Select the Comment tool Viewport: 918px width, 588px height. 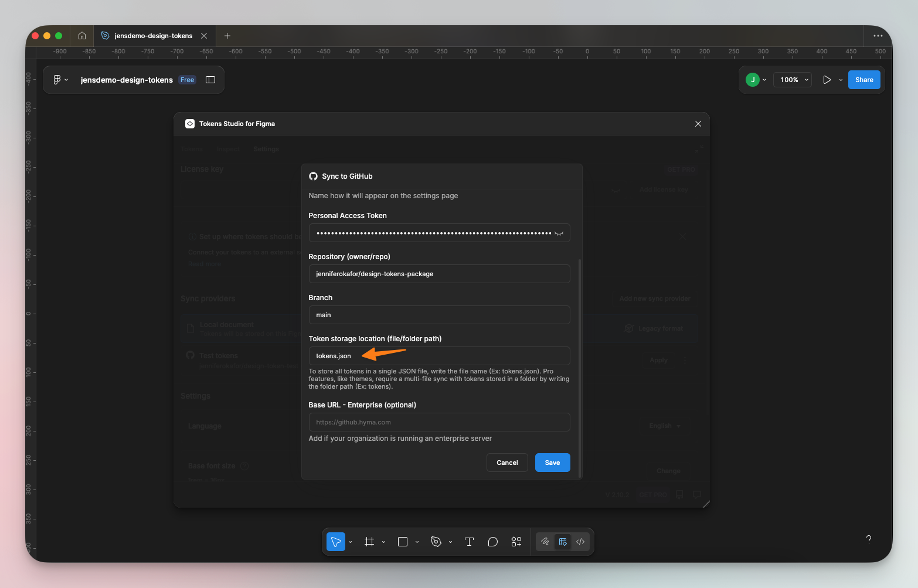coord(493,542)
